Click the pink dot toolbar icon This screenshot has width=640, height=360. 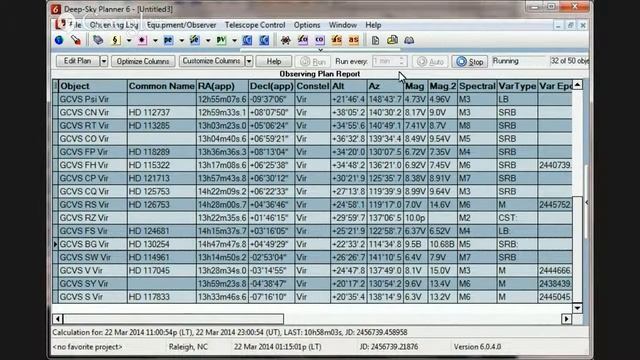coord(142,40)
